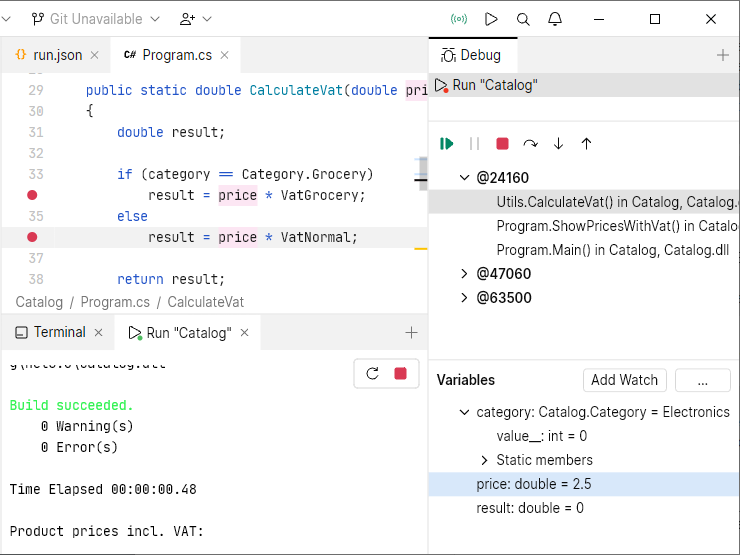Remove the breakpoint on the VatNormal line

coord(32,237)
